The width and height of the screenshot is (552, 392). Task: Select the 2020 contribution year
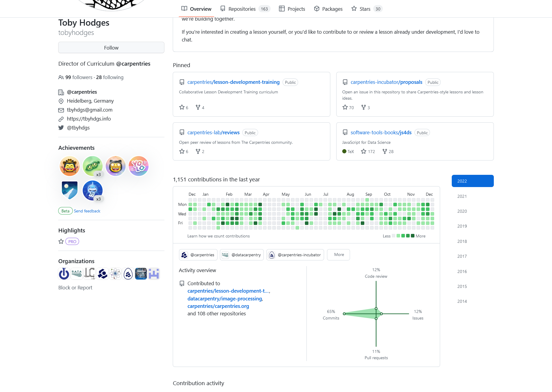pos(473,211)
